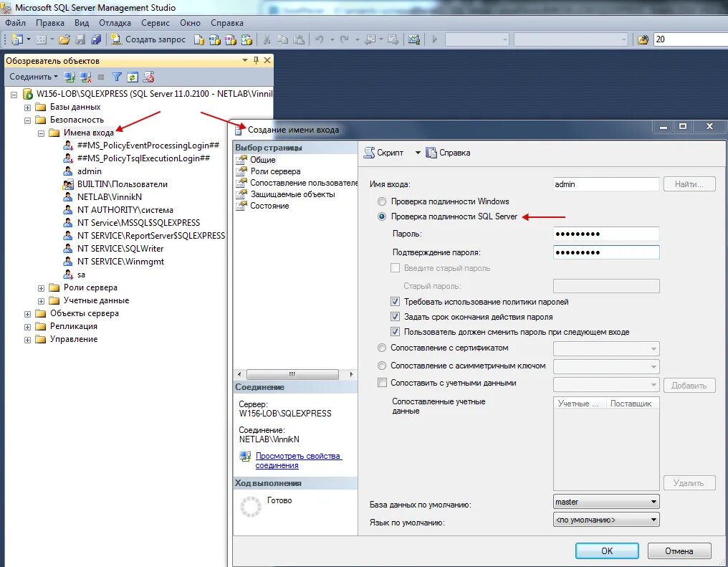Screen dimensions: 728x567
Task: Toggle Сопоставить с учетными данными checkbox
Action: [x=382, y=383]
